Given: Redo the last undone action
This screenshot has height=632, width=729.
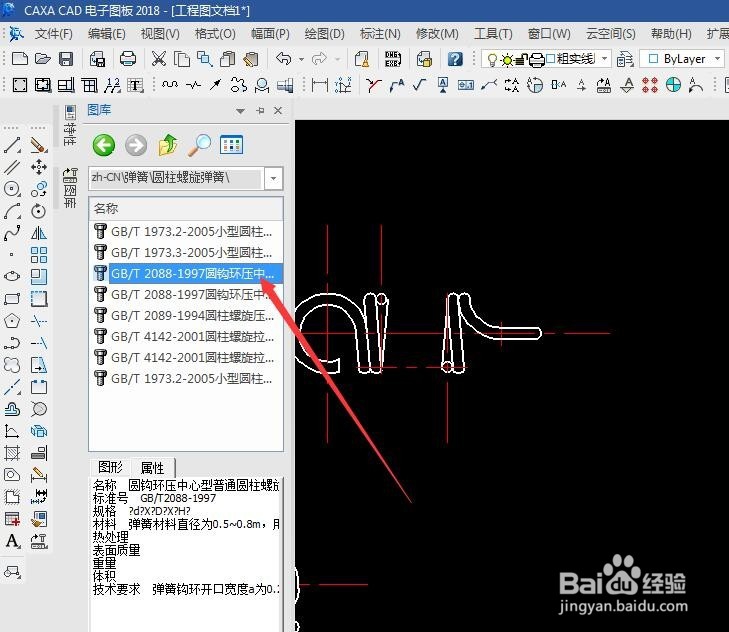Looking at the screenshot, I should [x=319, y=59].
